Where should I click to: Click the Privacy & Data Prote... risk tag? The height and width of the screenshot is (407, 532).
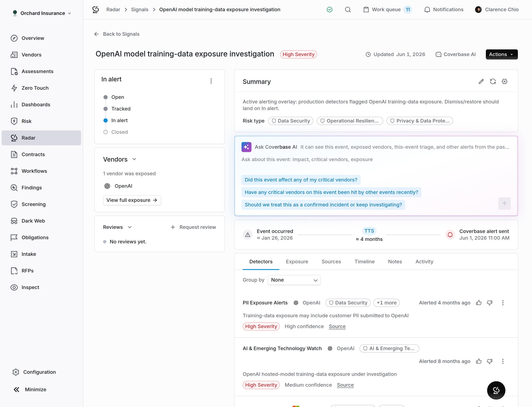click(420, 121)
